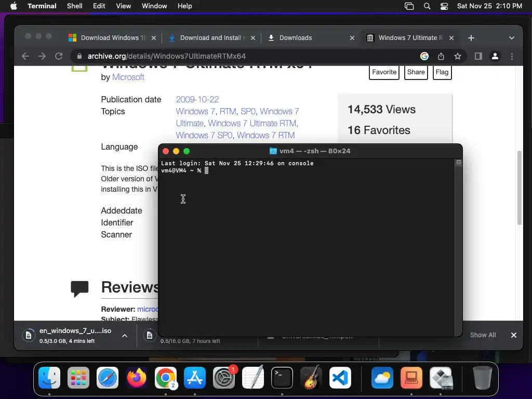Viewport: 532px width, 399px height.
Task: Close the Windows 7 Ultimate tab
Action: [451, 38]
